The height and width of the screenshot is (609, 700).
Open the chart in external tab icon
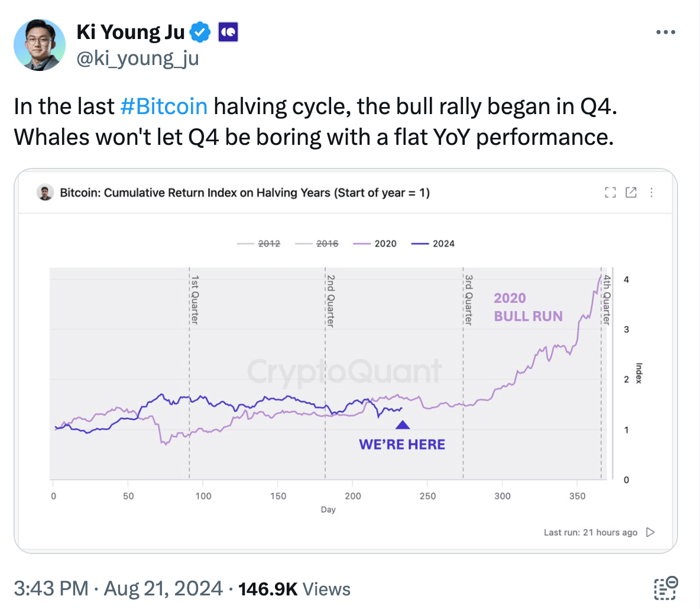[631, 192]
